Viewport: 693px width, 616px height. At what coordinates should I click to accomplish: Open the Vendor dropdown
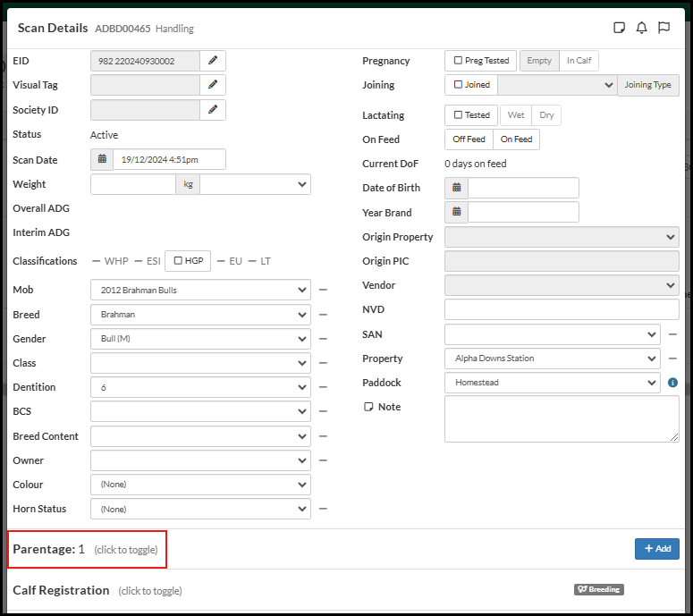click(562, 285)
